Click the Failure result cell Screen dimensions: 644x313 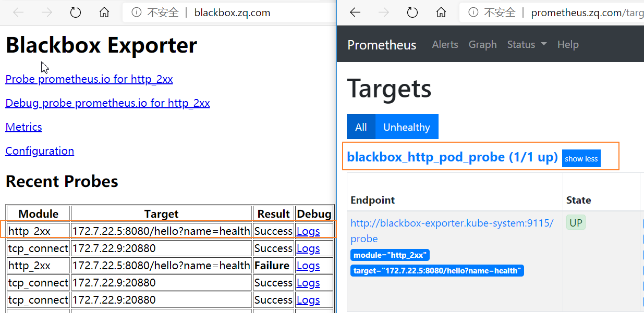[273, 266]
